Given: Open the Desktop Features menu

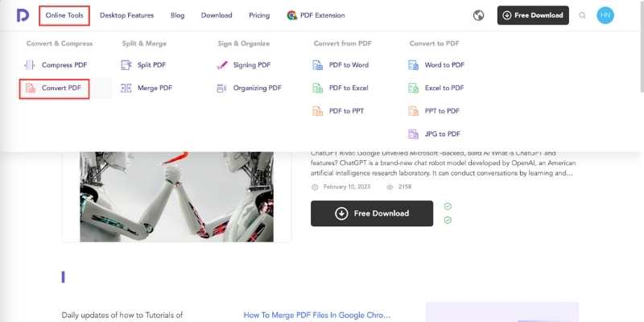Looking at the screenshot, I should (129, 15).
